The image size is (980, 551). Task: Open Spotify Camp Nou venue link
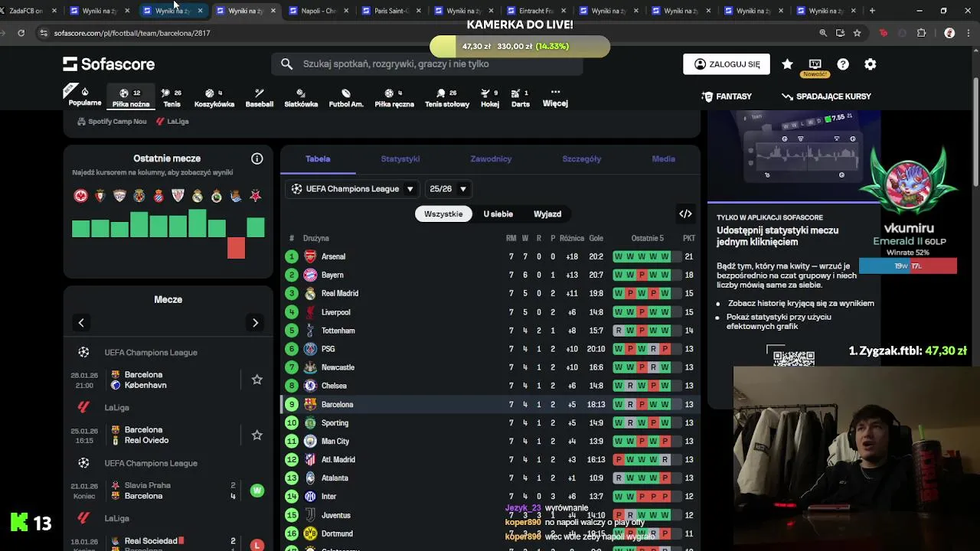pyautogui.click(x=112, y=121)
